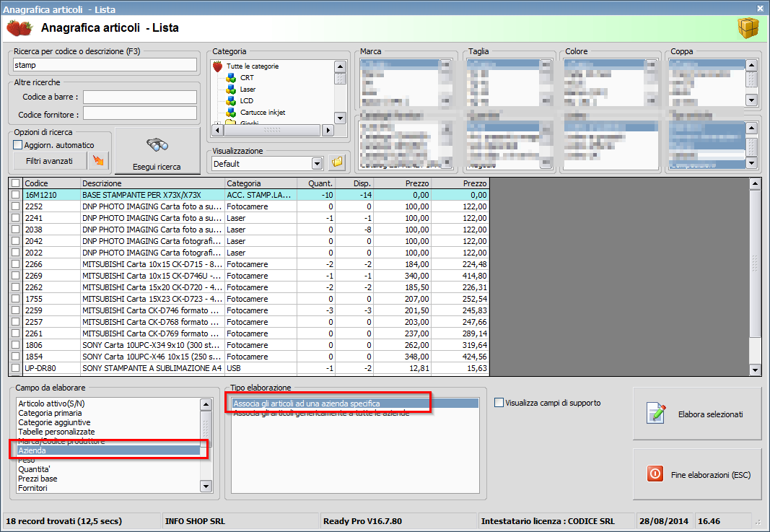Choose Prezzi base in the field list
Image resolution: width=770 pixels, height=532 pixels.
[x=38, y=479]
